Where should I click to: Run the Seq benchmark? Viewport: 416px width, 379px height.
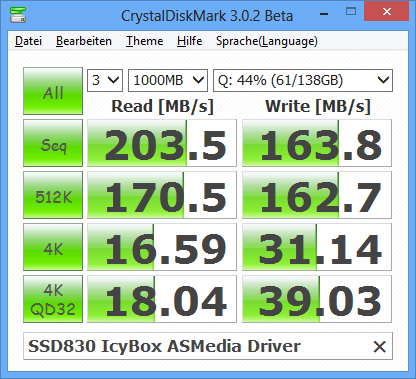pos(53,143)
